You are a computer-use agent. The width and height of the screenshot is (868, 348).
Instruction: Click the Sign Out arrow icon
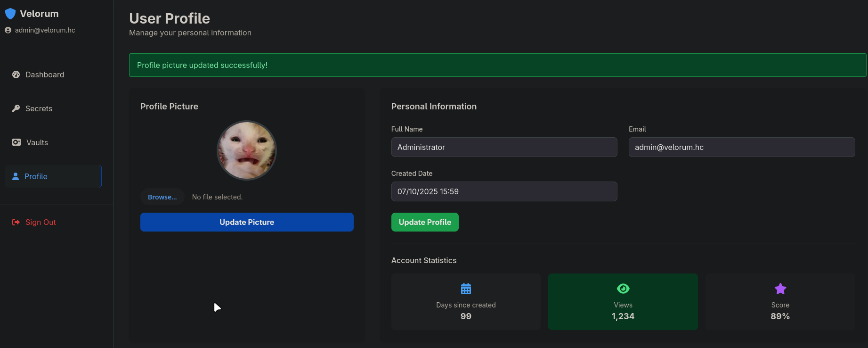coord(16,222)
